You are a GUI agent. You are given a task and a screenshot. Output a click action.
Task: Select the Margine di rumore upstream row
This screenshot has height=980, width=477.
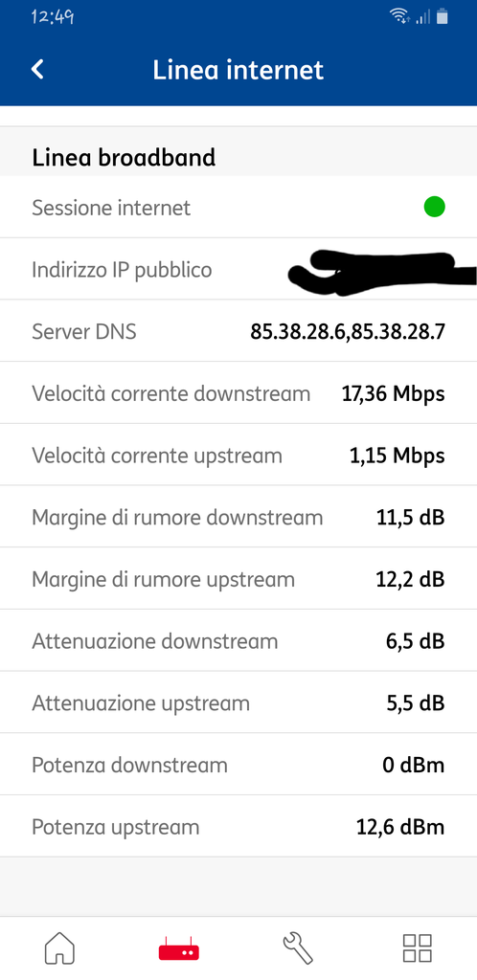point(238,579)
